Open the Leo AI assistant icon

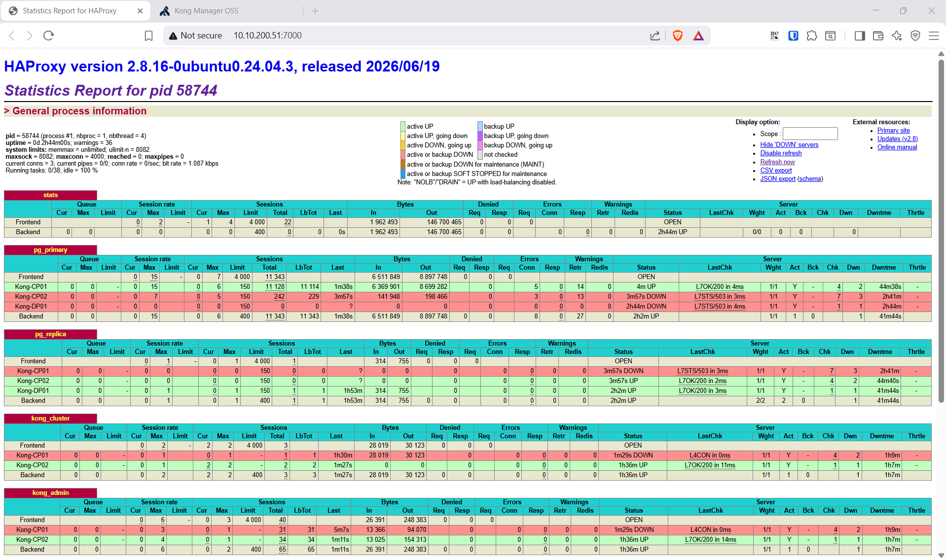(897, 35)
